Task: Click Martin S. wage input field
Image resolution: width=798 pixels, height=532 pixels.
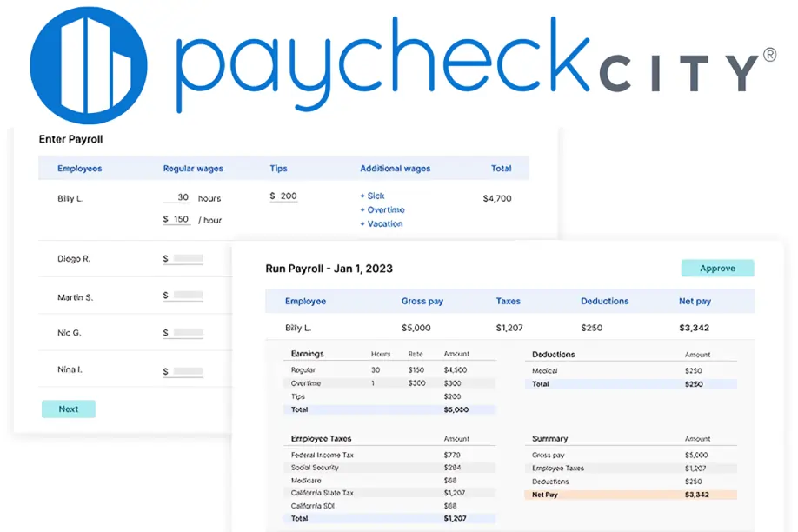Action: point(183,296)
